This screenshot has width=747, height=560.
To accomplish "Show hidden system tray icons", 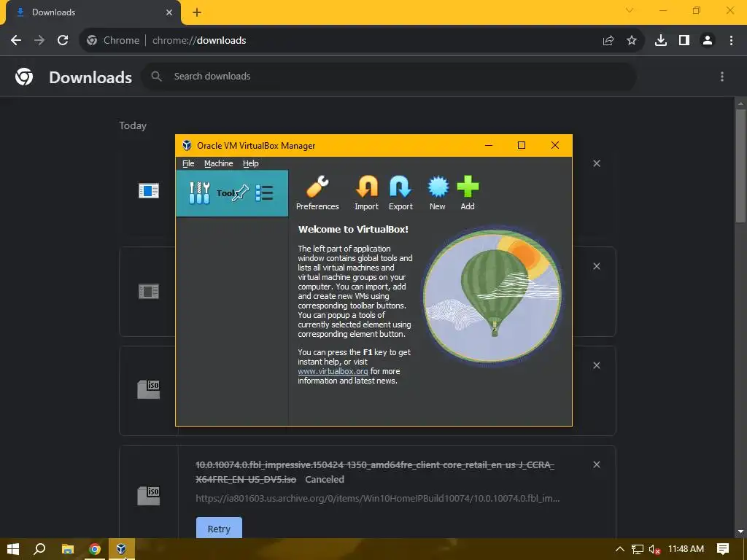I will 620,549.
